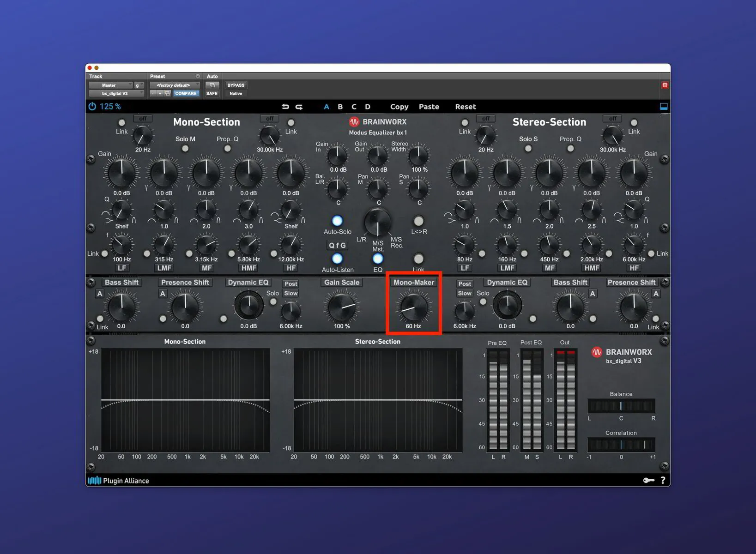Click the key icon at bottom right
The width and height of the screenshot is (756, 554).
coord(648,480)
